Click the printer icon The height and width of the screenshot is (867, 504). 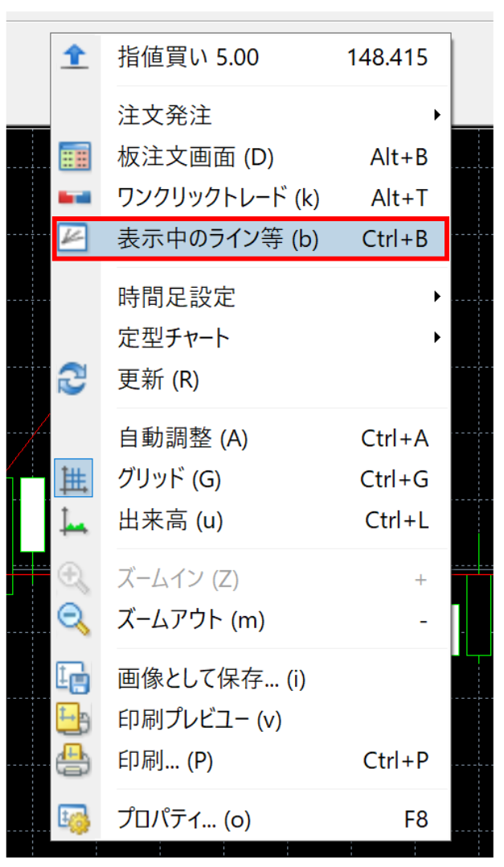pos(73,760)
